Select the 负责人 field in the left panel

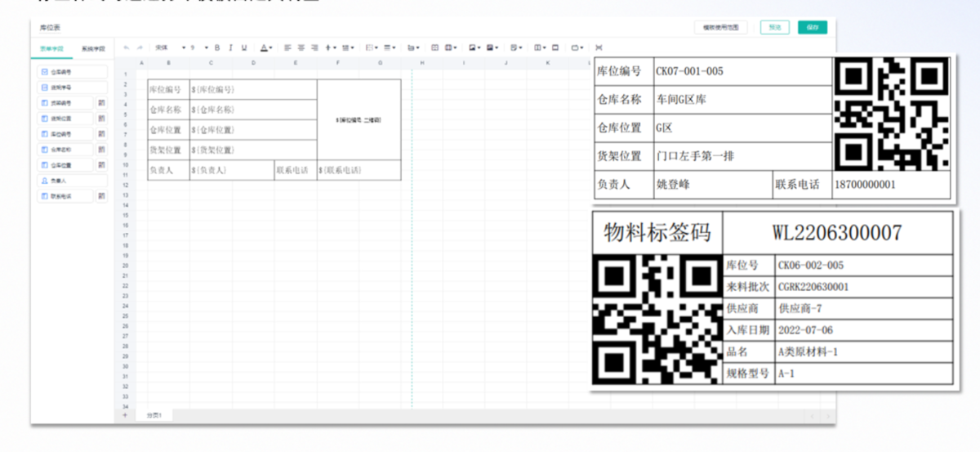[x=73, y=181]
